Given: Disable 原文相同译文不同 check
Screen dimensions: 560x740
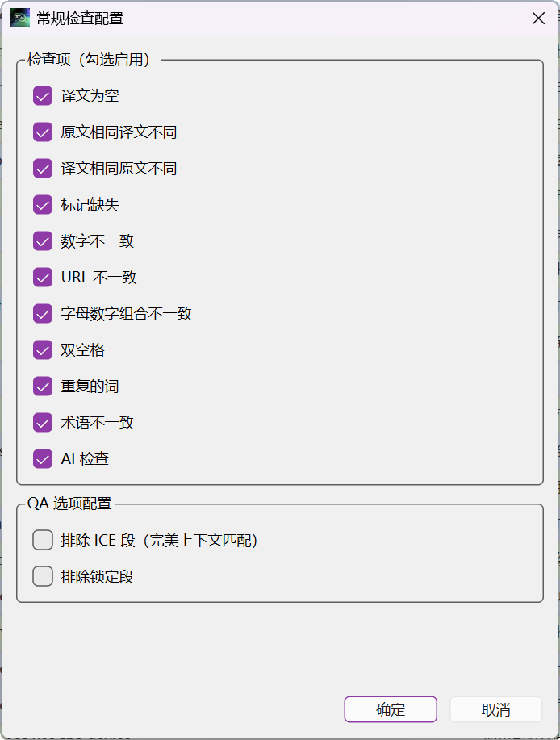Looking at the screenshot, I should pos(43,132).
